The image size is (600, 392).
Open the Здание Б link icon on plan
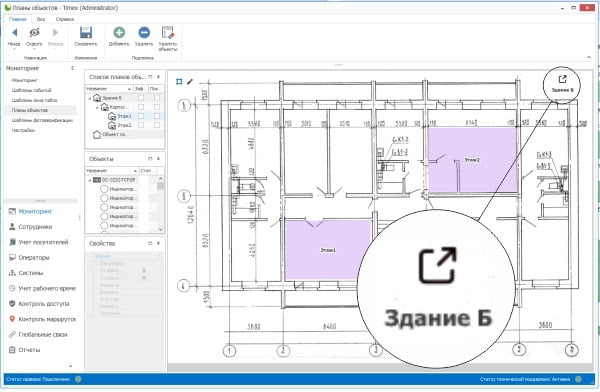562,79
